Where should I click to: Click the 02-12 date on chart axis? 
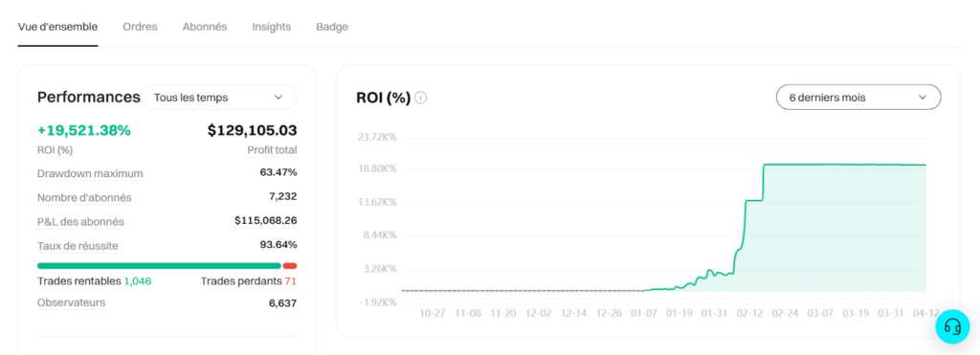(x=749, y=314)
